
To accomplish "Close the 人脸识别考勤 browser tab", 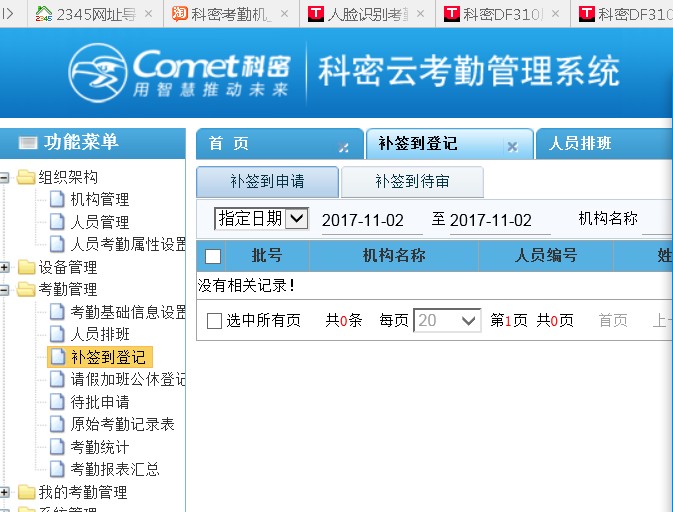I will click(420, 14).
